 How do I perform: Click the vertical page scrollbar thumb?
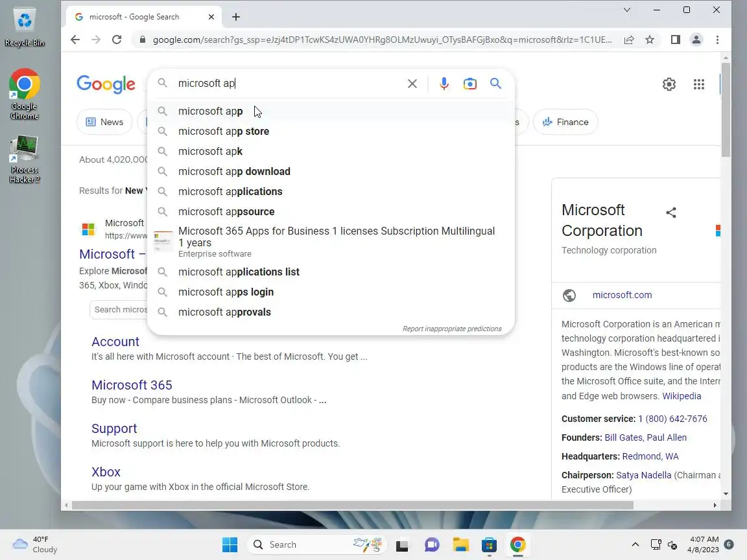coord(726,110)
